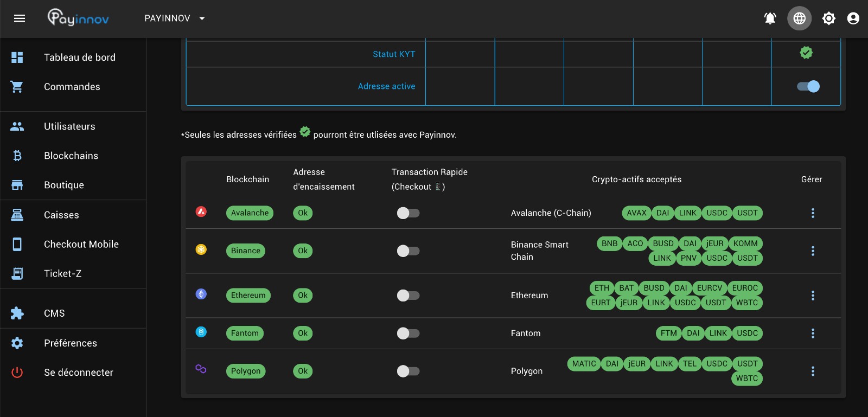Image resolution: width=868 pixels, height=417 pixels.
Task: Open the Gérer menu for Fantom
Action: tap(813, 333)
